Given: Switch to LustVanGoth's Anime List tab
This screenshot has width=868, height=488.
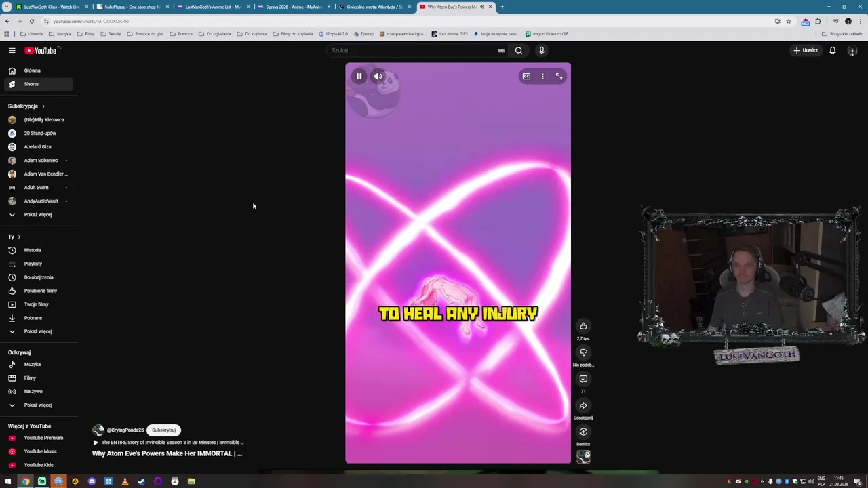Looking at the screenshot, I should click(213, 7).
